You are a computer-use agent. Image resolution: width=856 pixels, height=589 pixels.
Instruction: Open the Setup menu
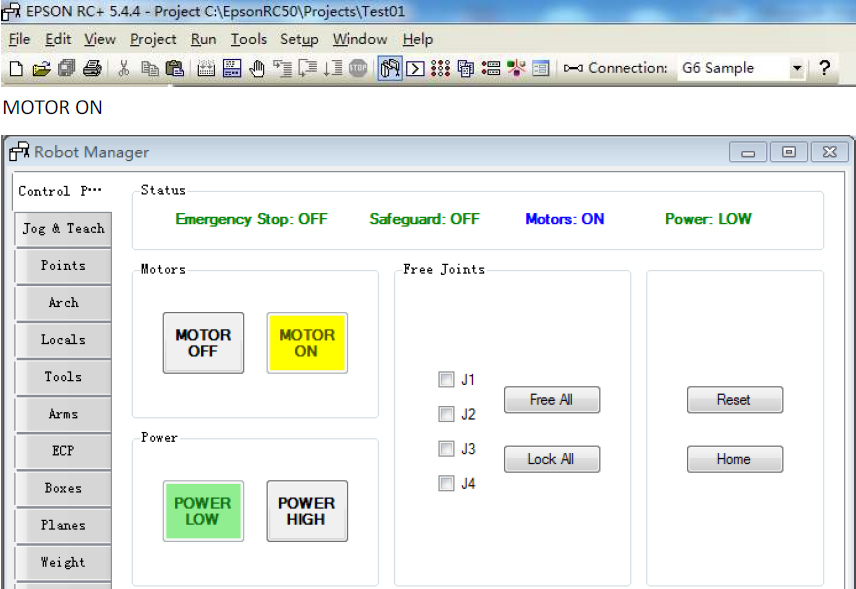pyautogui.click(x=299, y=39)
